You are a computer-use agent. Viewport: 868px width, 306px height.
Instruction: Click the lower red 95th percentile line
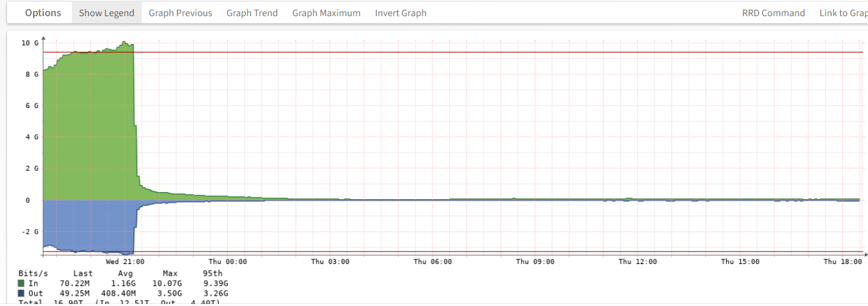(x=453, y=251)
